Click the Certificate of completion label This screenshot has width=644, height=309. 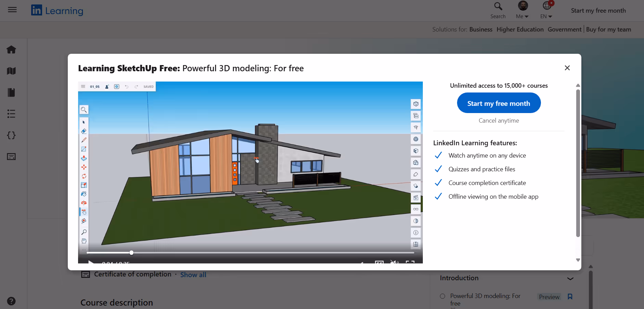[x=132, y=274]
